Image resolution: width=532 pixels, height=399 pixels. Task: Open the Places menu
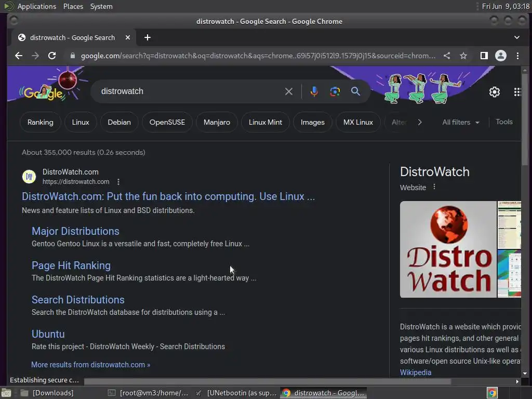coord(73,6)
